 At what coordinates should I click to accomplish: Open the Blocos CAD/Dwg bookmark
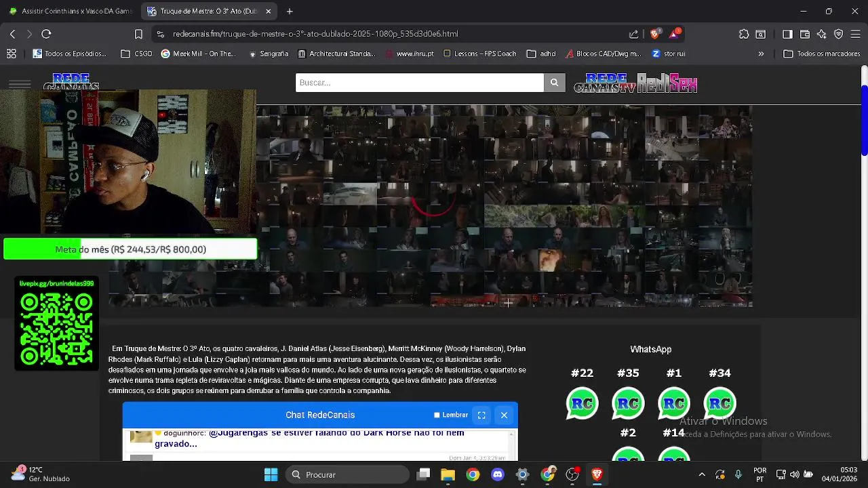click(604, 54)
